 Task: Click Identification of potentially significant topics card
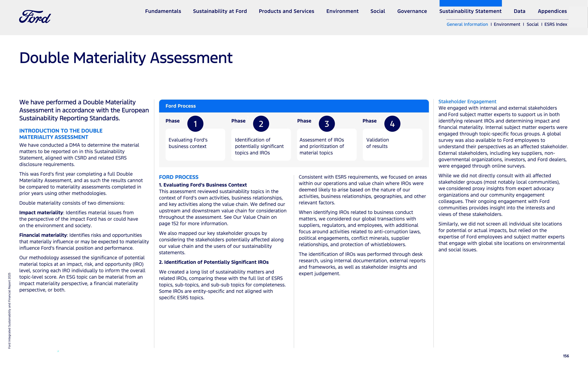pos(261,145)
